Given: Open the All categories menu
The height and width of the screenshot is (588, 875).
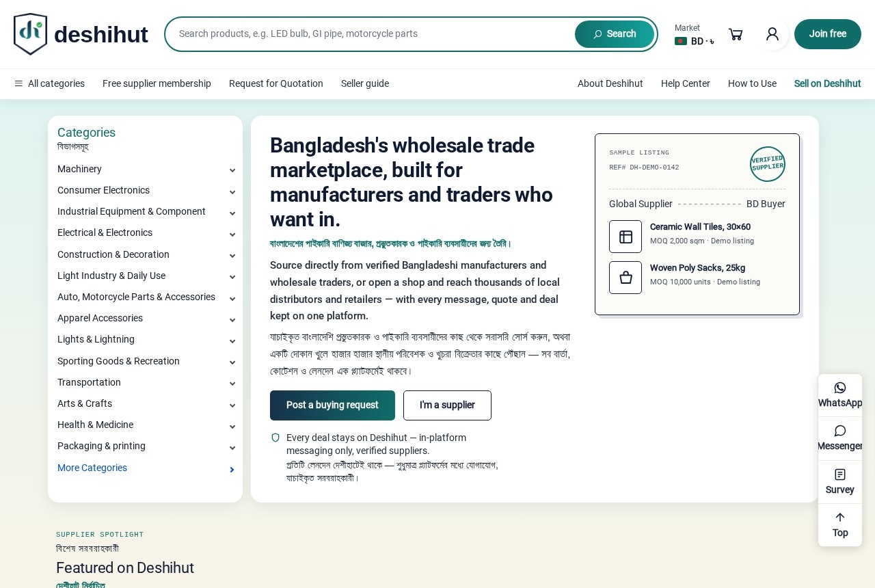Looking at the screenshot, I should pos(49,83).
